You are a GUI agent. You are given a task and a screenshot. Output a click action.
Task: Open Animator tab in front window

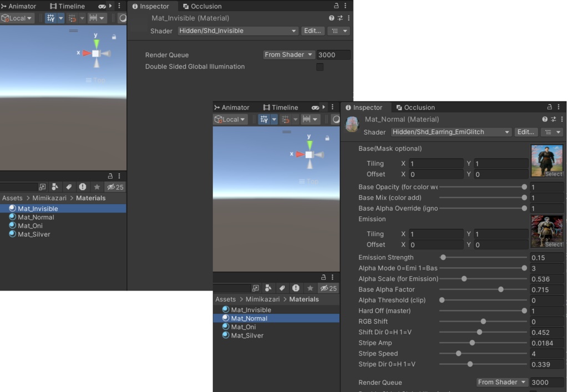pyautogui.click(x=232, y=108)
